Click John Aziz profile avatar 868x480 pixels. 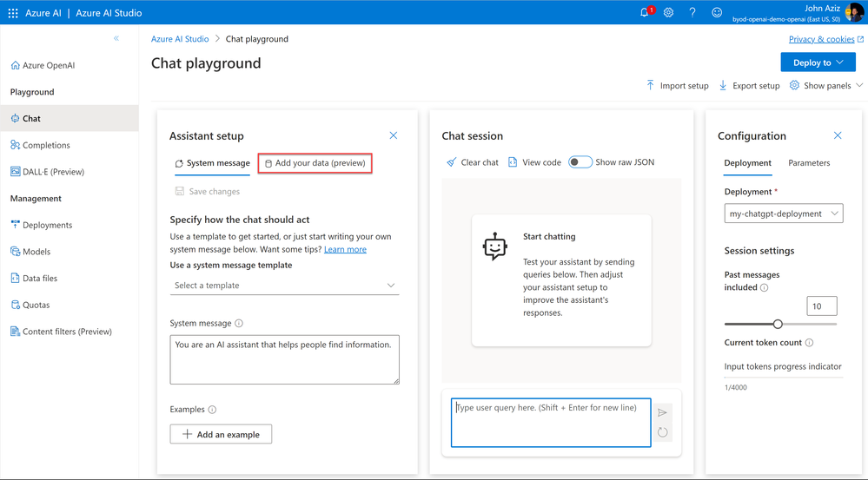(x=854, y=12)
